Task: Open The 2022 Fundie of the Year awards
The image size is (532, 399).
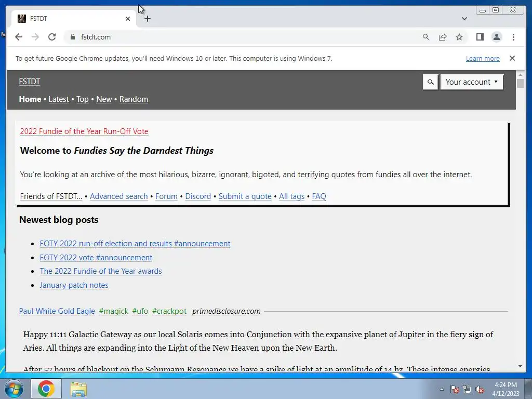Action: [x=101, y=271]
